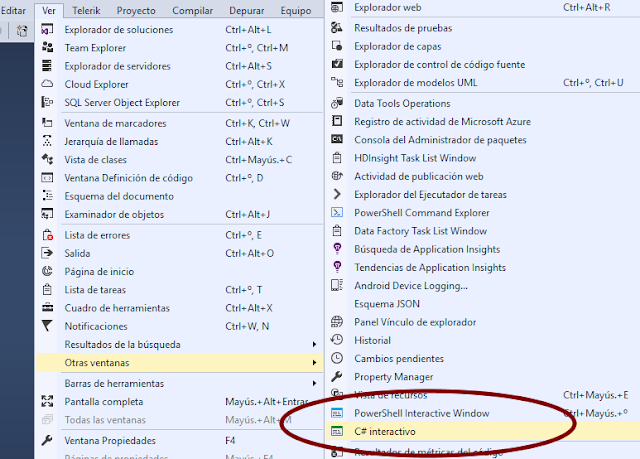Screen dimensions: 640x459
Task: Click the Esquema del documento icon
Action: tap(47, 196)
